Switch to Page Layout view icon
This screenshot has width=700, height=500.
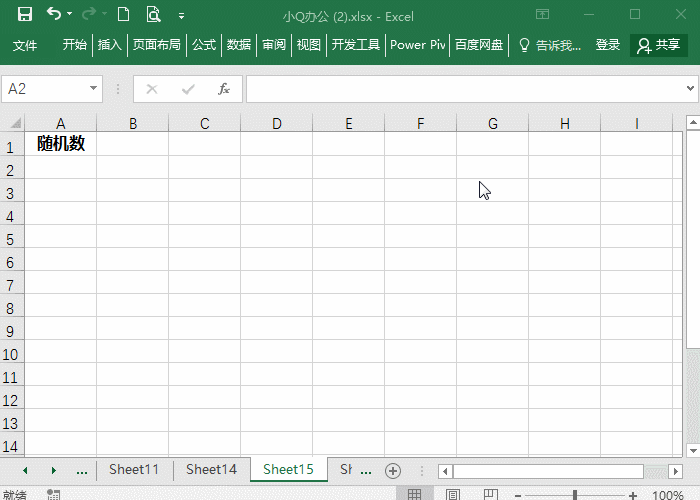pyautogui.click(x=452, y=494)
